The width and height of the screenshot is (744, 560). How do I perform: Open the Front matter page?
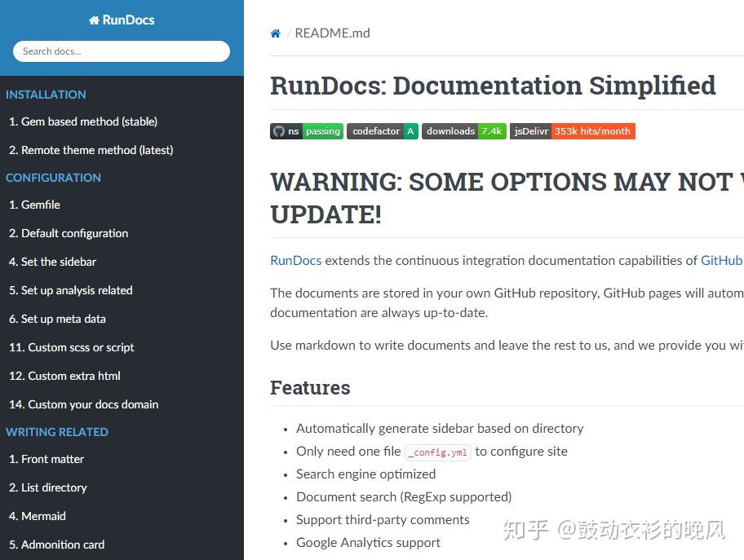point(46,459)
